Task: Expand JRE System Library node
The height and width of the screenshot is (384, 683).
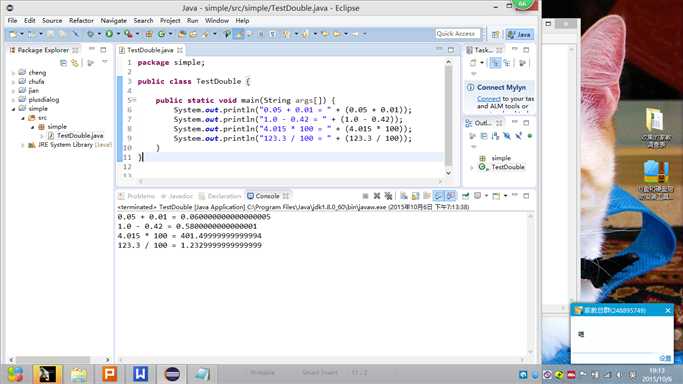Action: point(23,145)
